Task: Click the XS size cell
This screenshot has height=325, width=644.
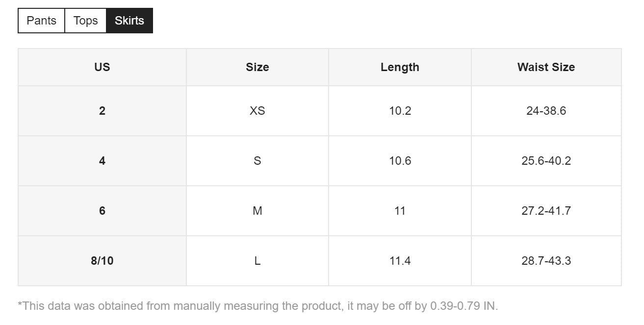Action: pos(257,111)
